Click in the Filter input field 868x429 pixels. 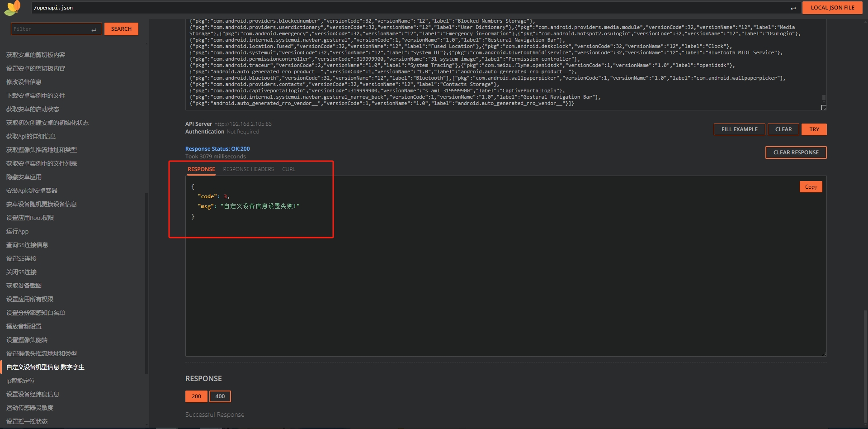click(50, 29)
